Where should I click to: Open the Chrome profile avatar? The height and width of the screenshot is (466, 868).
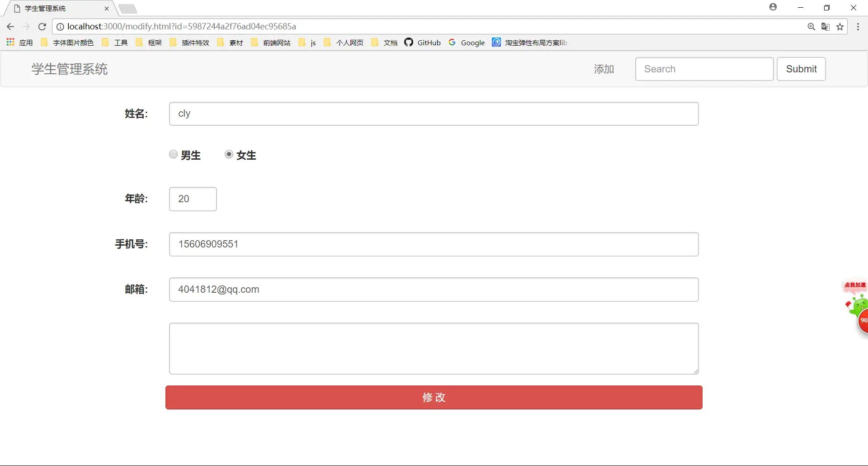(x=773, y=7)
